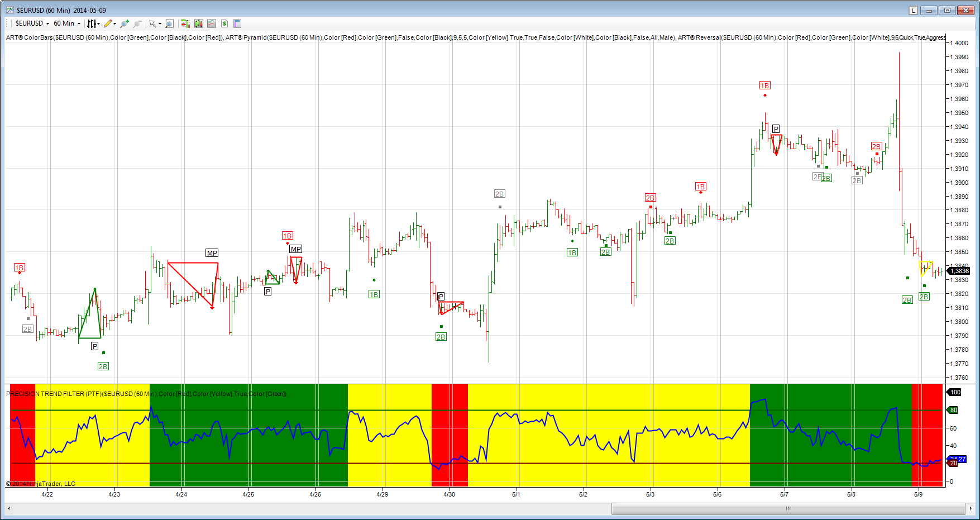Open the Indicators candlestick icon
This screenshot has width=980, height=520.
(199, 23)
